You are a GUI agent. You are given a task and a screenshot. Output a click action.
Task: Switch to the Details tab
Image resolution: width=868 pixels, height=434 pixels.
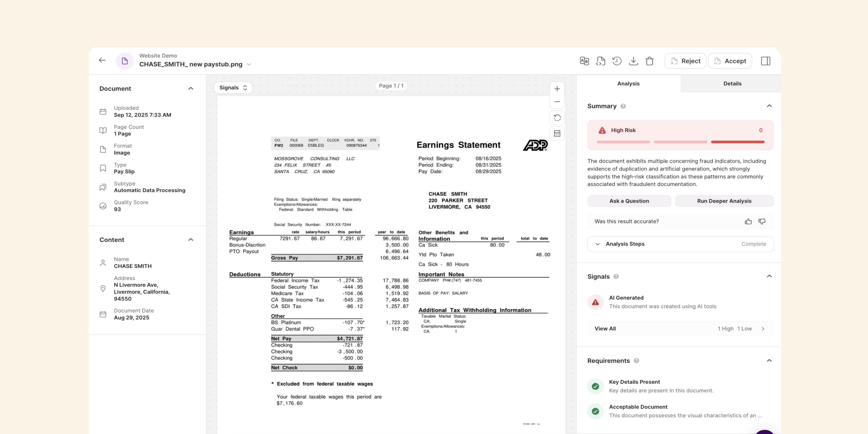tap(732, 84)
